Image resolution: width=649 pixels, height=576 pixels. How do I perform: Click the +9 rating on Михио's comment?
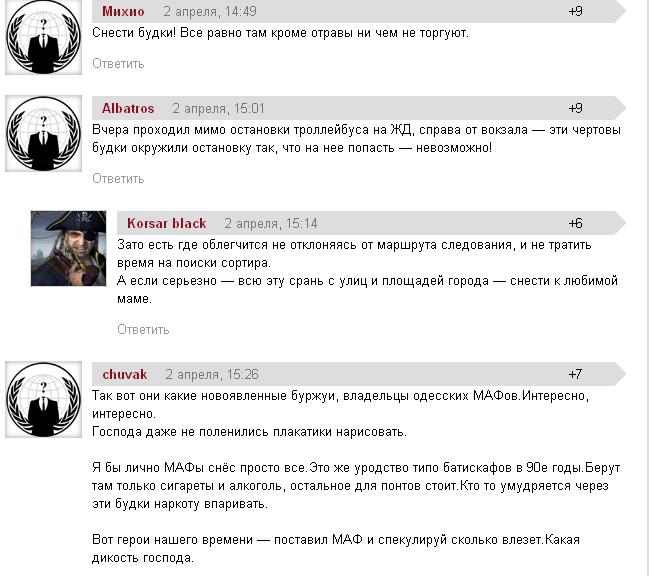pyautogui.click(x=575, y=11)
